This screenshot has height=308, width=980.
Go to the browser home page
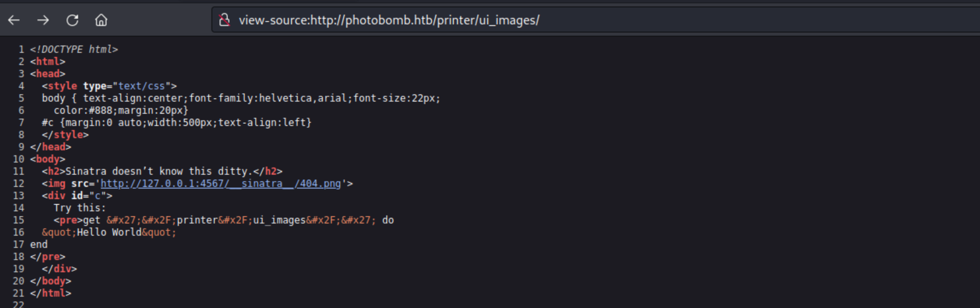pyautogui.click(x=101, y=20)
